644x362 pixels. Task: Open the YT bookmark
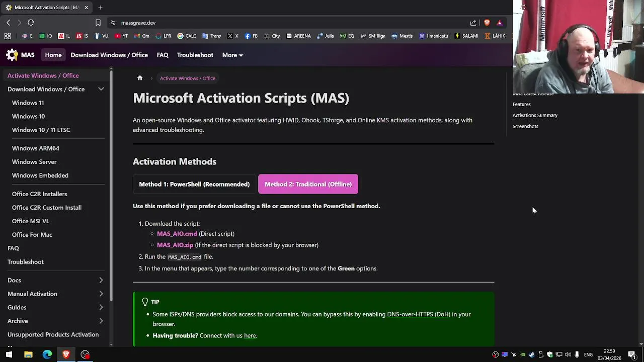121,36
